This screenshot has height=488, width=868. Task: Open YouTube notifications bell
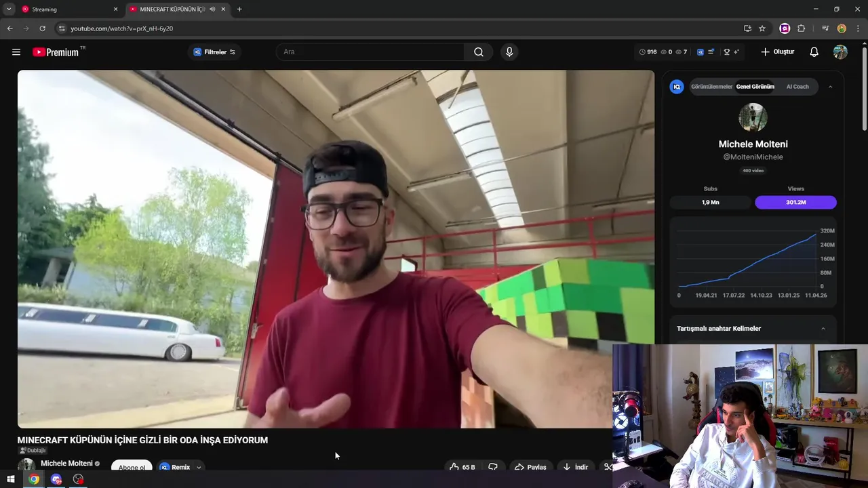[x=814, y=52]
